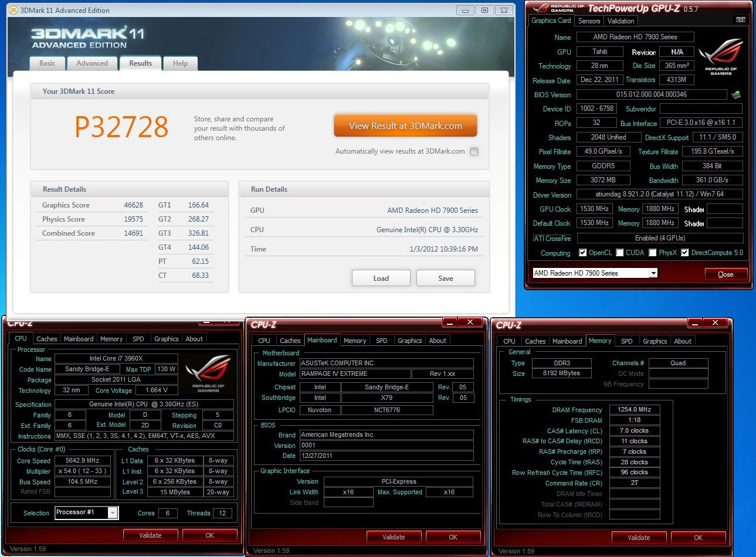Image resolution: width=756 pixels, height=557 pixels.
Task: Switch to the Sensors tab in GPU-Z
Action: point(589,21)
